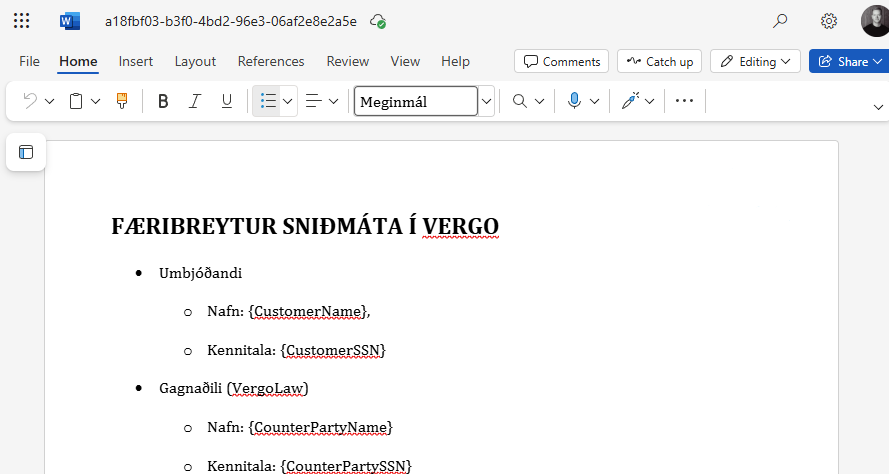Image resolution: width=889 pixels, height=474 pixels.
Task: Expand the paste options arrow
Action: (x=96, y=101)
